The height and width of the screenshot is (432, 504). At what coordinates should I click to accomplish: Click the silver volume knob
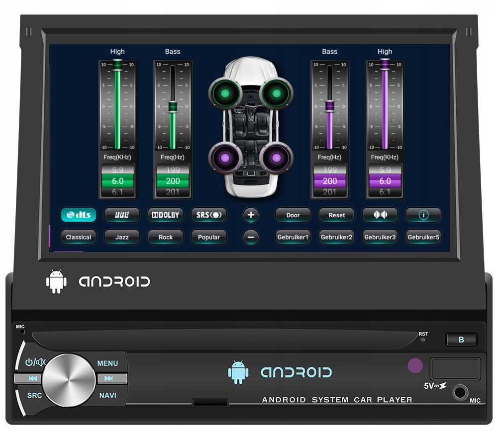click(69, 380)
